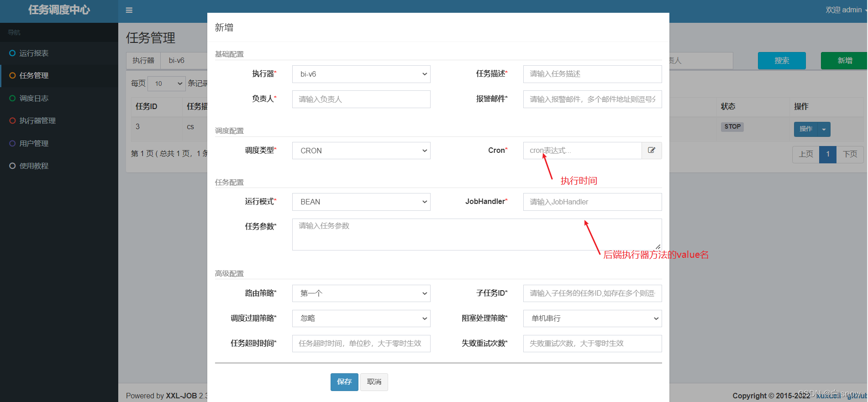This screenshot has width=868, height=402.
Task: Go to 上页 in pagination
Action: coord(806,154)
